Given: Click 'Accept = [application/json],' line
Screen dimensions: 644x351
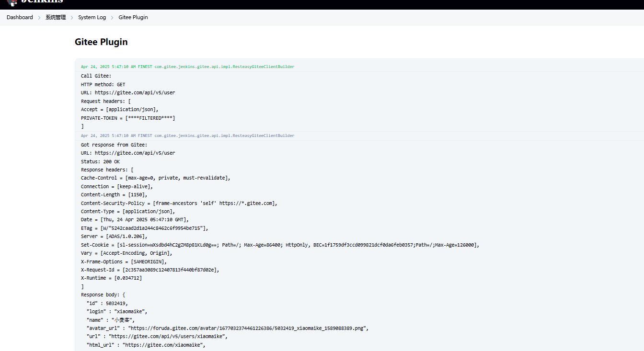Looking at the screenshot, I should click(120, 109).
